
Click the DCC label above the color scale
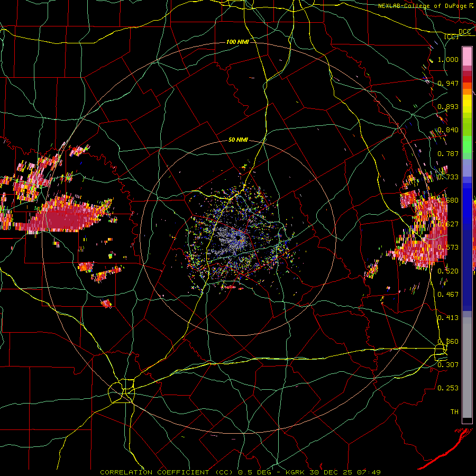464,32
